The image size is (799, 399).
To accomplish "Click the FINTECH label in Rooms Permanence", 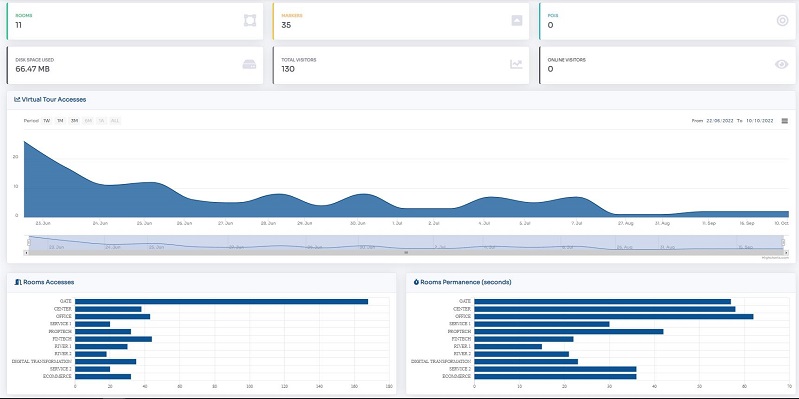I will click(x=461, y=339).
